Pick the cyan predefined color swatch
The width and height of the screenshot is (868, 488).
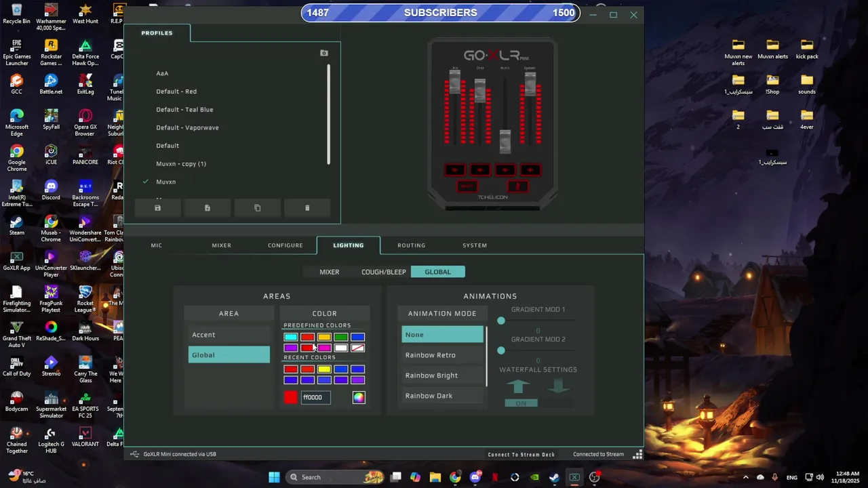pos(291,337)
